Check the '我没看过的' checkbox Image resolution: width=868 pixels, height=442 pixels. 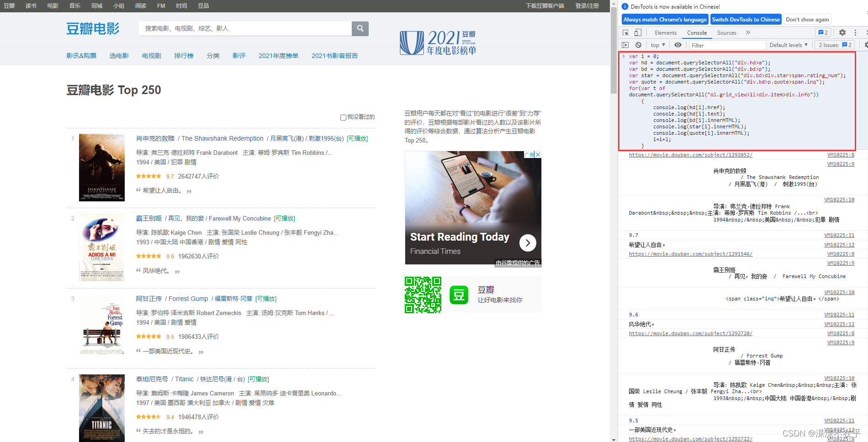pos(343,117)
